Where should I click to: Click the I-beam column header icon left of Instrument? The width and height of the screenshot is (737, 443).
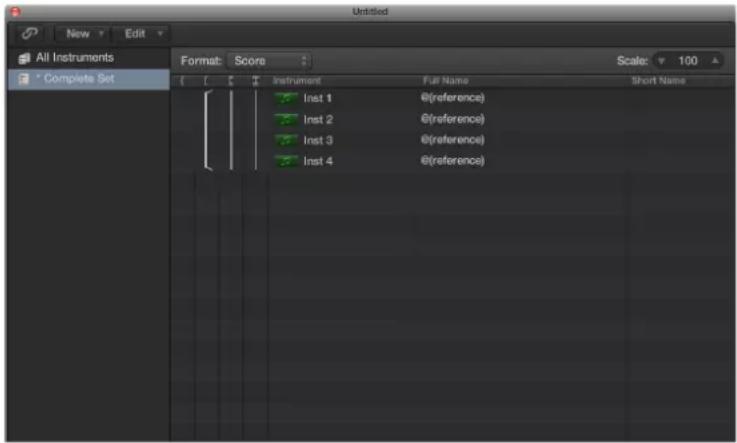255,81
